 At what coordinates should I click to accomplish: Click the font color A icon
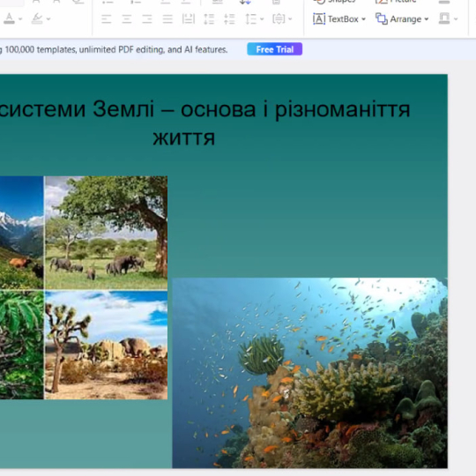(x=9, y=19)
